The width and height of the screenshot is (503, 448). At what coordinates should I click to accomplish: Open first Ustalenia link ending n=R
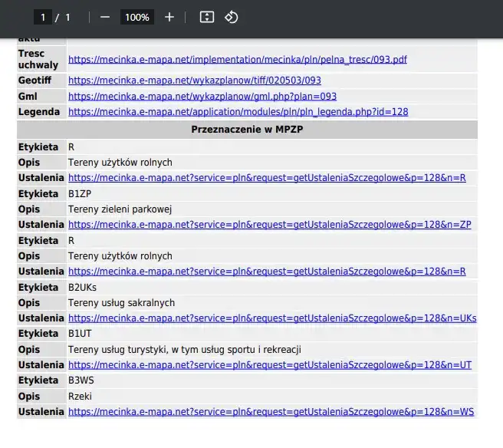coord(267,178)
